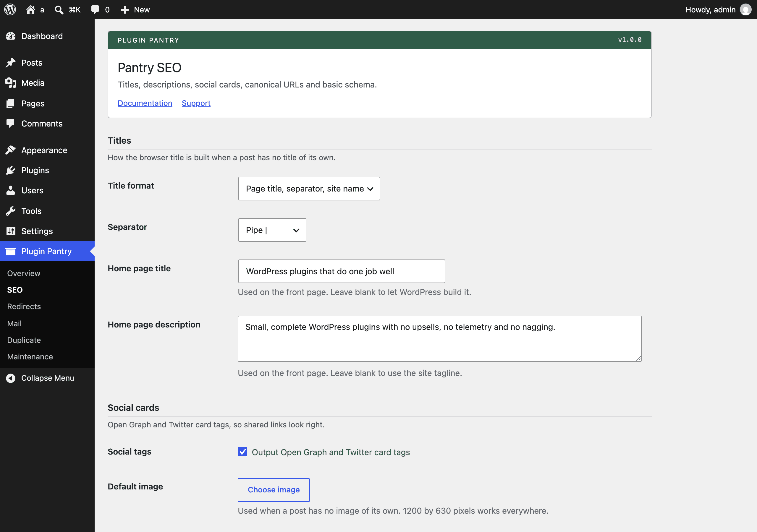Open comments bubble in admin bar
The image size is (757, 532).
click(95, 9)
